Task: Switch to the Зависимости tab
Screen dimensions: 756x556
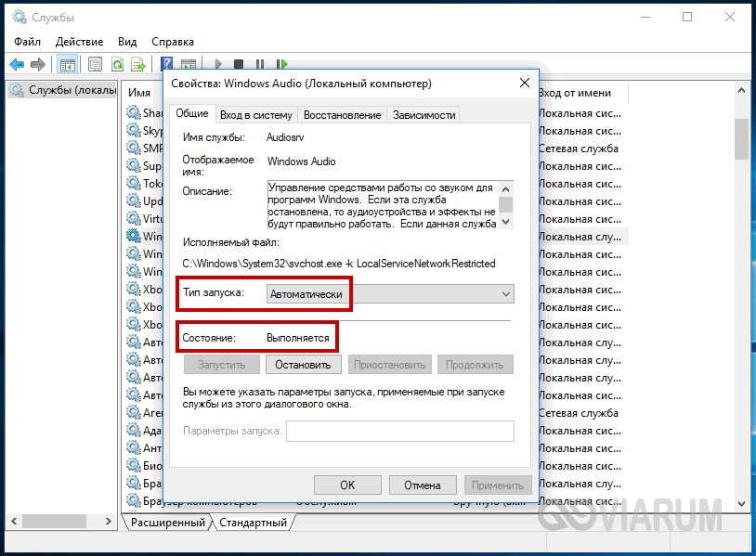Action: pyautogui.click(x=424, y=114)
